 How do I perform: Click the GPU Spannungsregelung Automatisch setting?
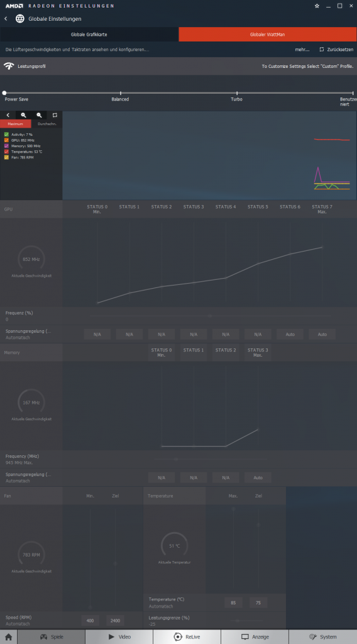(31, 334)
